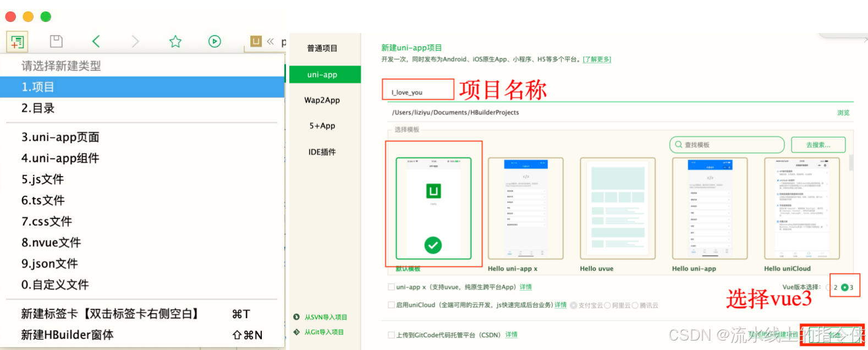Click the run play icon
The height and width of the screenshot is (350, 868).
point(215,41)
